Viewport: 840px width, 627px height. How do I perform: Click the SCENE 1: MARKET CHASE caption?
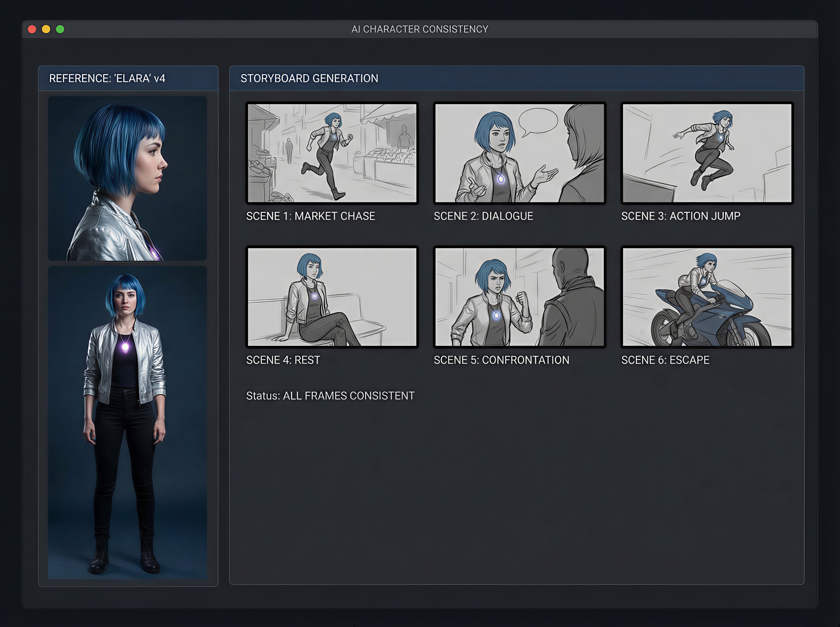coord(310,216)
